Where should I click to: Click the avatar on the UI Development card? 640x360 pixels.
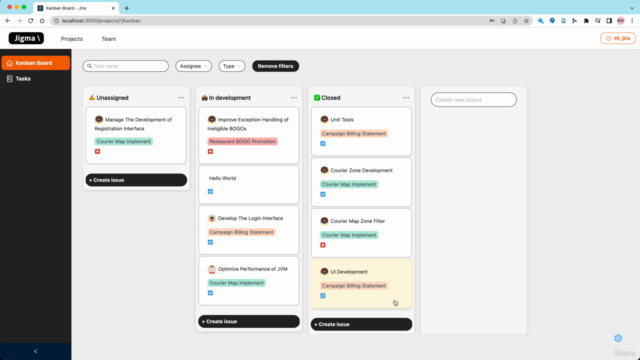pyautogui.click(x=324, y=271)
